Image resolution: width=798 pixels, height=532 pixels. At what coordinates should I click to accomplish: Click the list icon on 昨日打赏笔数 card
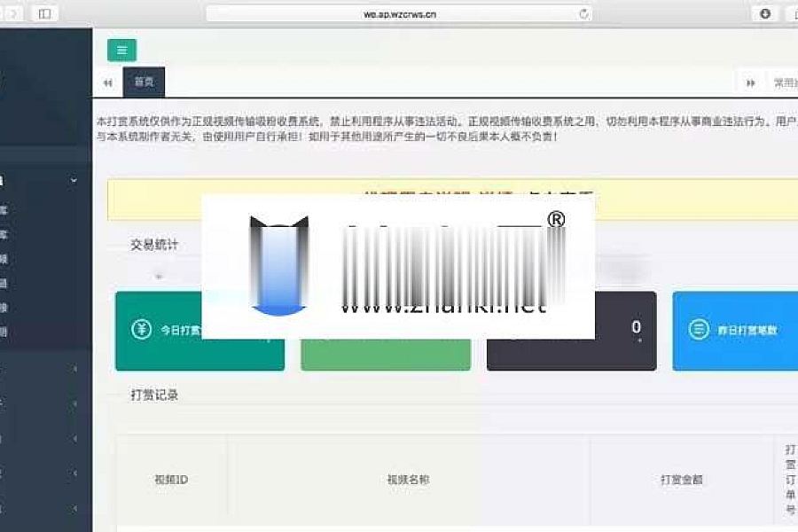[x=699, y=329]
